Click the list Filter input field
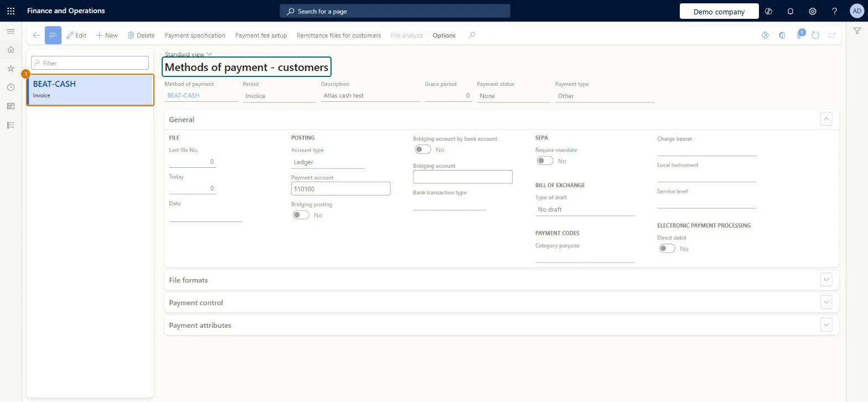Image resolution: width=868 pixels, height=402 pixels. pyautogui.click(x=90, y=63)
